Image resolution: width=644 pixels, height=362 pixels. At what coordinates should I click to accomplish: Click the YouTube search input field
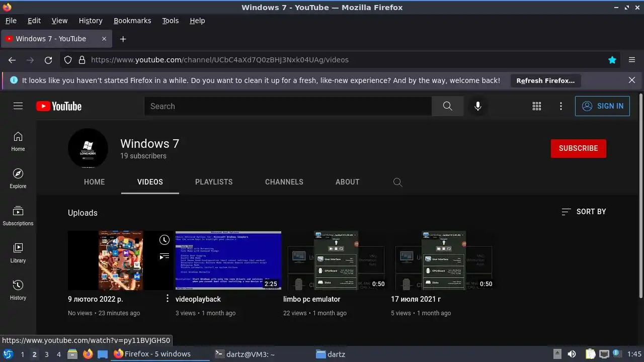(x=288, y=106)
